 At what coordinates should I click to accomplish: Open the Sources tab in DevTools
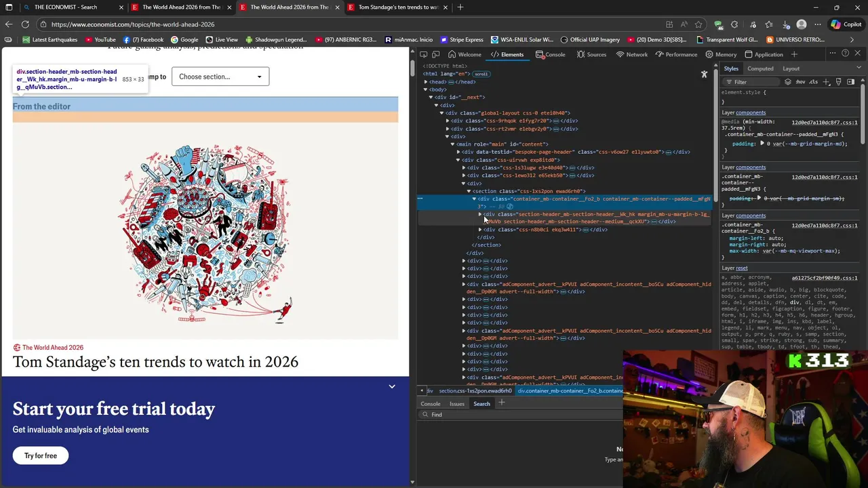point(591,54)
